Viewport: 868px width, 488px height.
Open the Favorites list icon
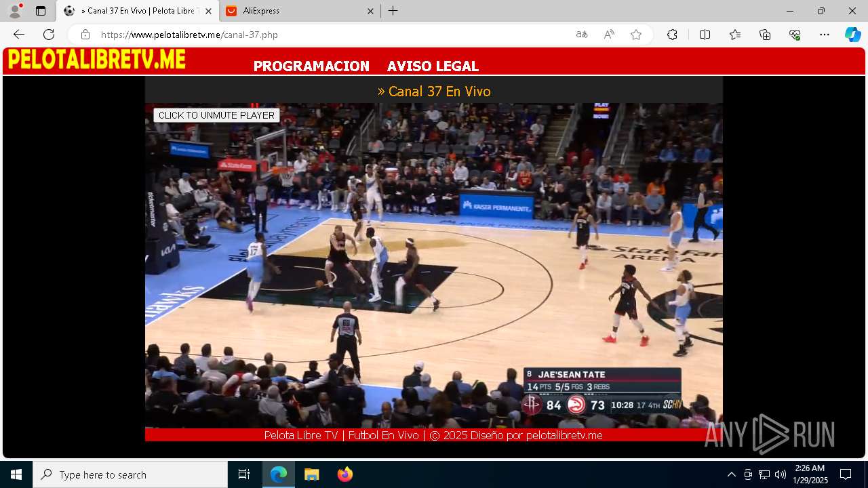(x=735, y=35)
